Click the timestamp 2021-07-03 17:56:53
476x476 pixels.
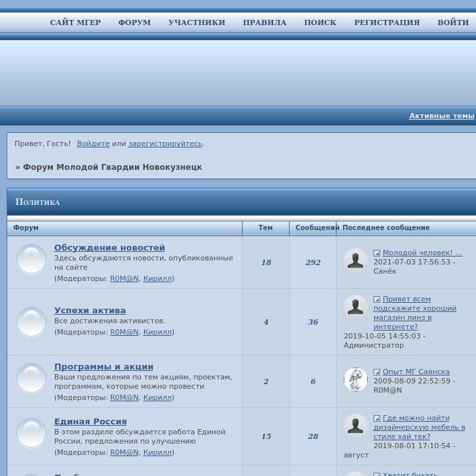click(x=412, y=262)
